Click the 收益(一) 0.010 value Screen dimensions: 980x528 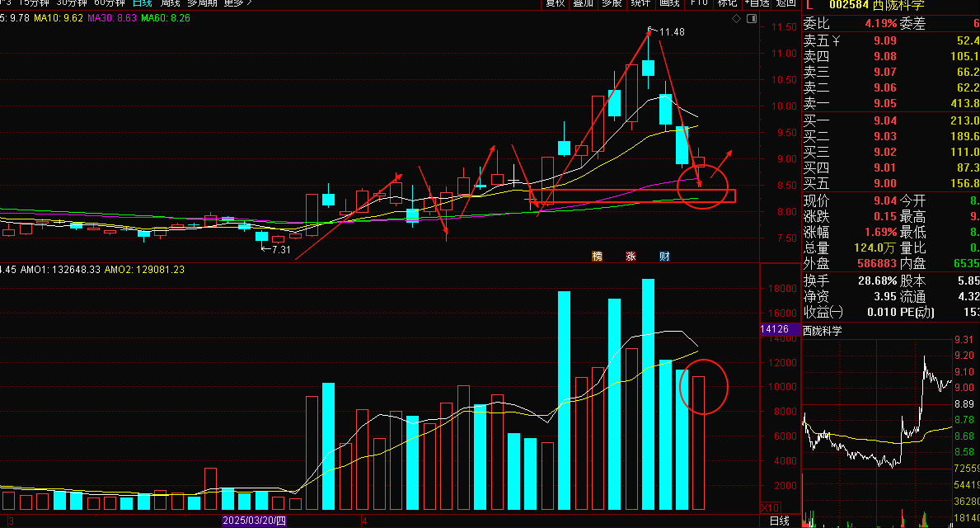[882, 312]
